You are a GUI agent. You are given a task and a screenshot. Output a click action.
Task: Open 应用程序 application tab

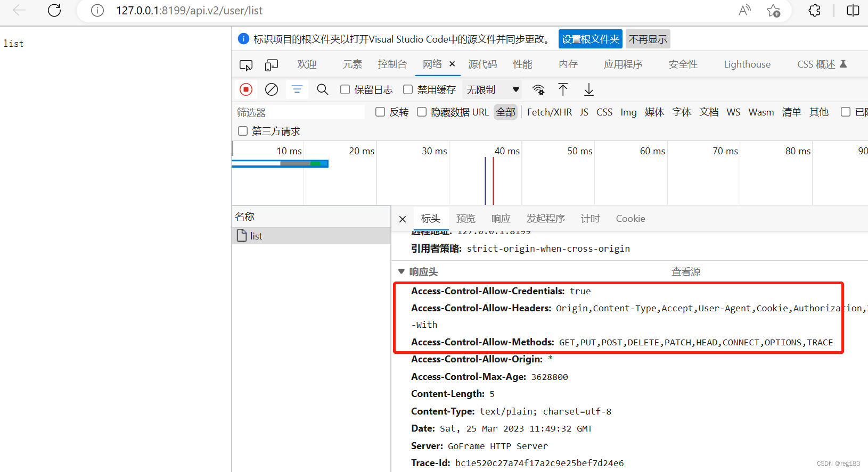coord(623,64)
